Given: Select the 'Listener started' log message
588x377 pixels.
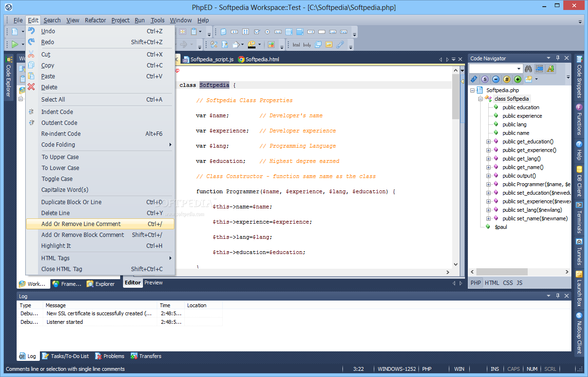Looking at the screenshot, I should pyautogui.click(x=65, y=322).
